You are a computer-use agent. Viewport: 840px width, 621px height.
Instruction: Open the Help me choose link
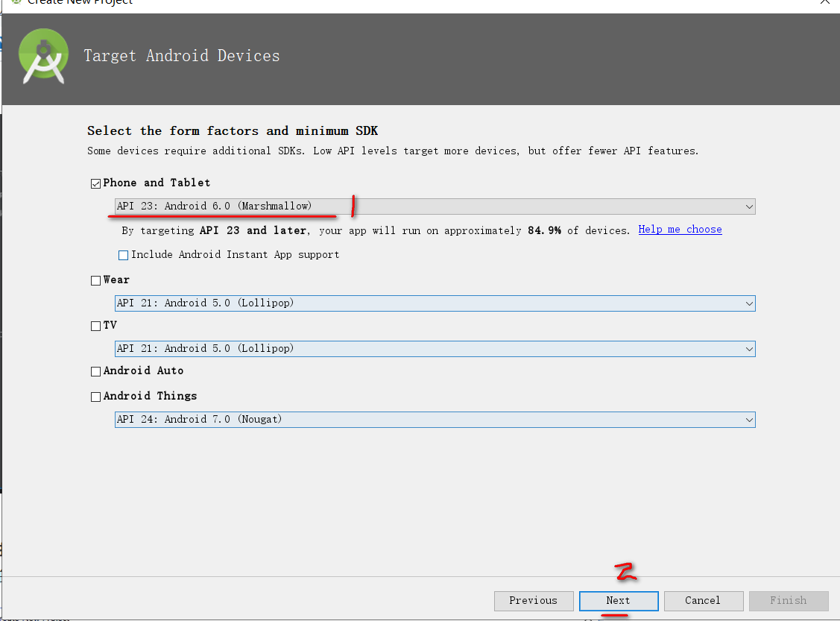(x=680, y=230)
